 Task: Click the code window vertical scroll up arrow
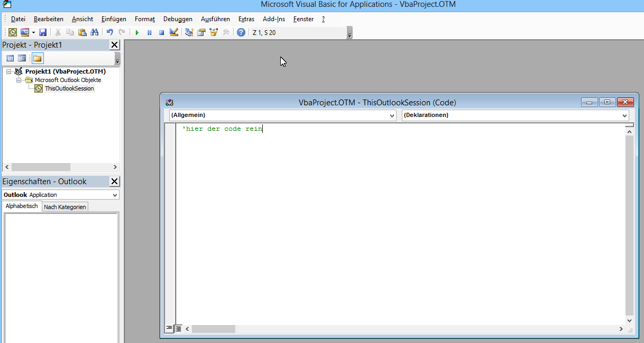pyautogui.click(x=629, y=131)
